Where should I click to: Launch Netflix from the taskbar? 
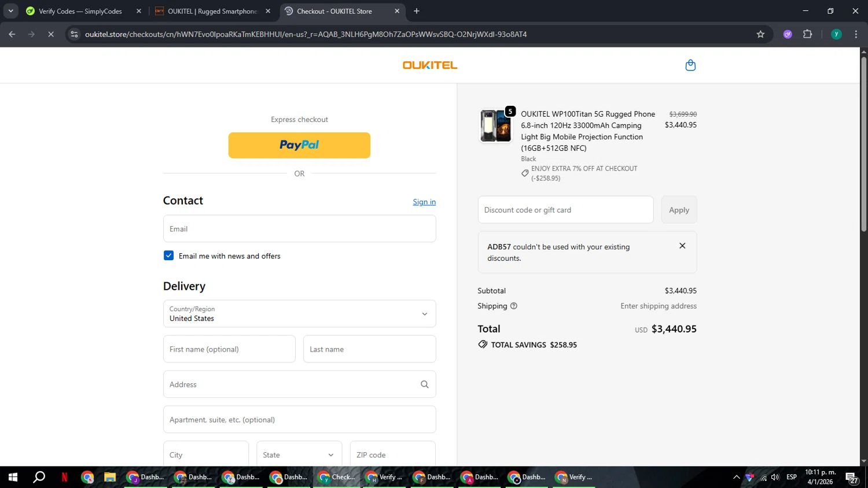coord(64,477)
